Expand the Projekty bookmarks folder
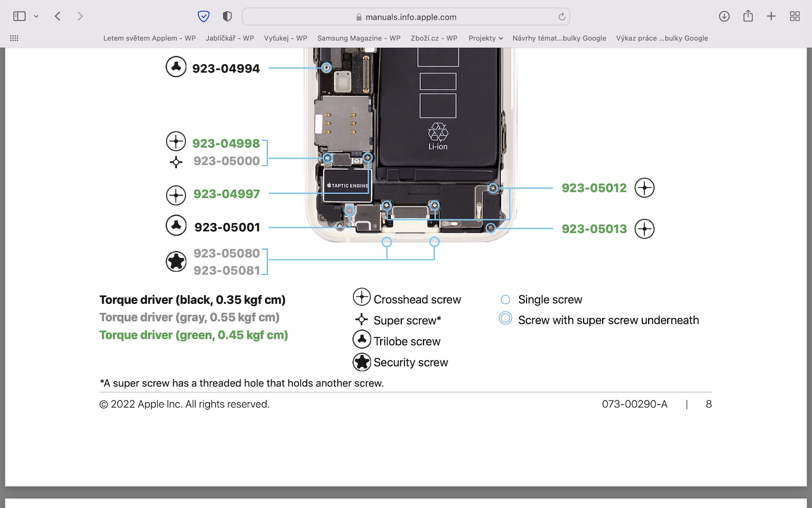Image resolution: width=812 pixels, height=508 pixels. coord(485,38)
